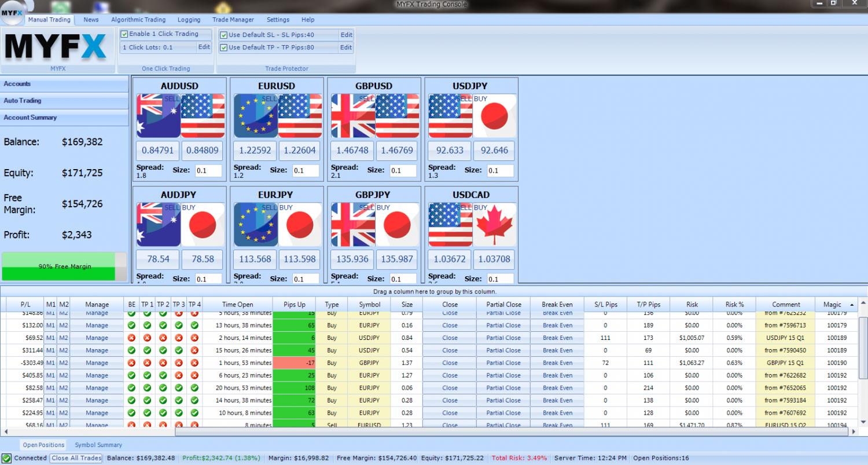Click Manage in the -$303.49 GBPJPY row
Viewport: 868px width, 465px height.
point(97,363)
